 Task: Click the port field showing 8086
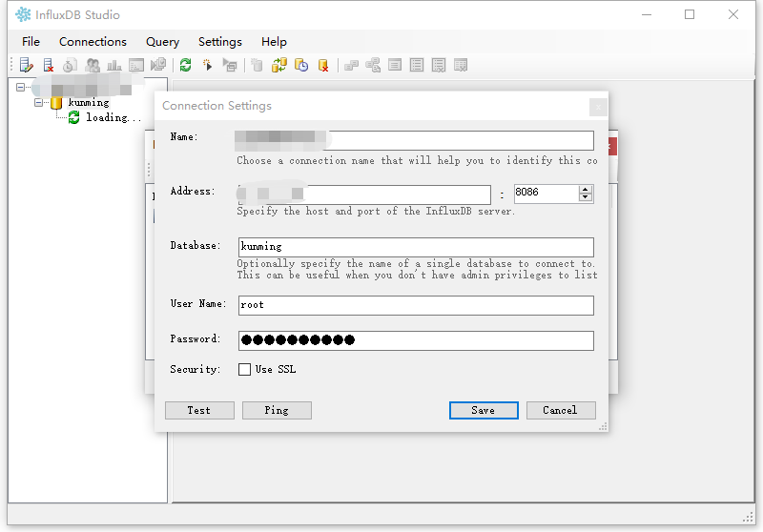[x=546, y=193]
